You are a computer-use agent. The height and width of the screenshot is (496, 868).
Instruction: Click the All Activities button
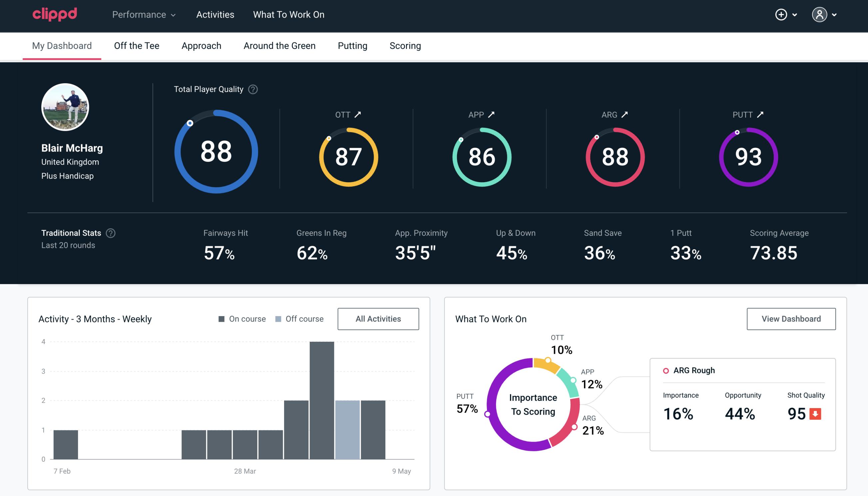pos(378,319)
